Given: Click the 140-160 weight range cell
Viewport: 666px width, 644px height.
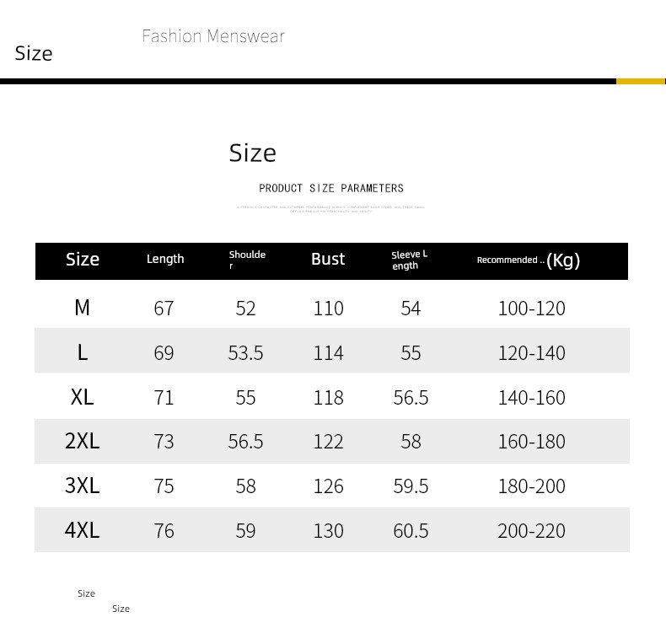Looking at the screenshot, I should tap(531, 398).
